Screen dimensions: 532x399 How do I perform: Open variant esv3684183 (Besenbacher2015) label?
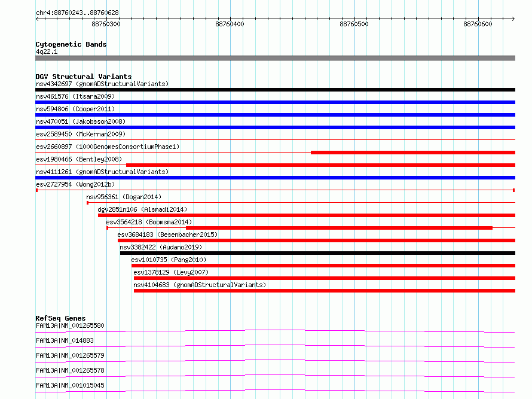point(167,234)
